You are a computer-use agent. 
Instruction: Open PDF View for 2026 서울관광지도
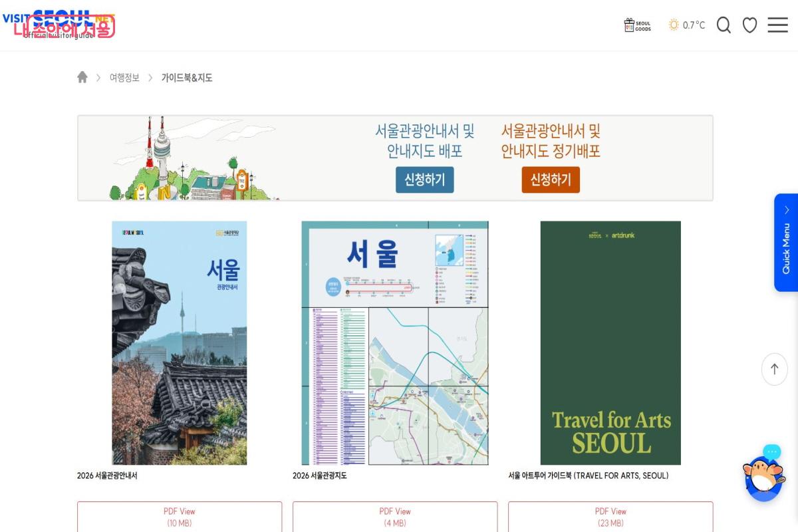[x=394, y=516]
